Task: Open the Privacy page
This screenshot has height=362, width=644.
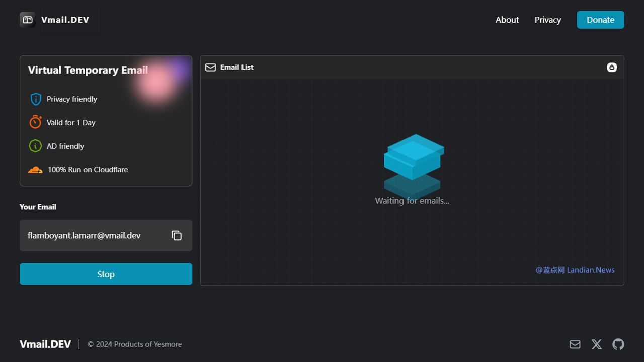Action: point(547,20)
